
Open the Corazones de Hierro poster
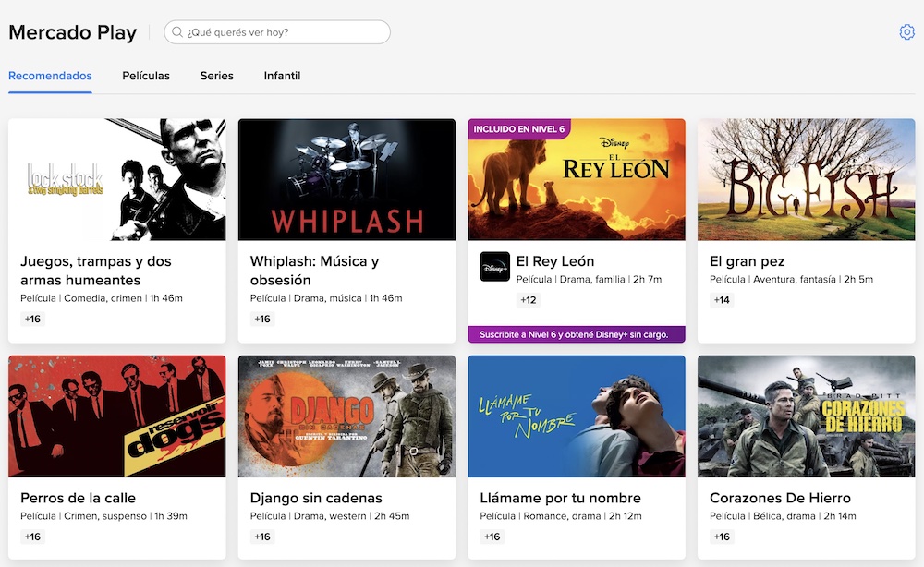[807, 416]
